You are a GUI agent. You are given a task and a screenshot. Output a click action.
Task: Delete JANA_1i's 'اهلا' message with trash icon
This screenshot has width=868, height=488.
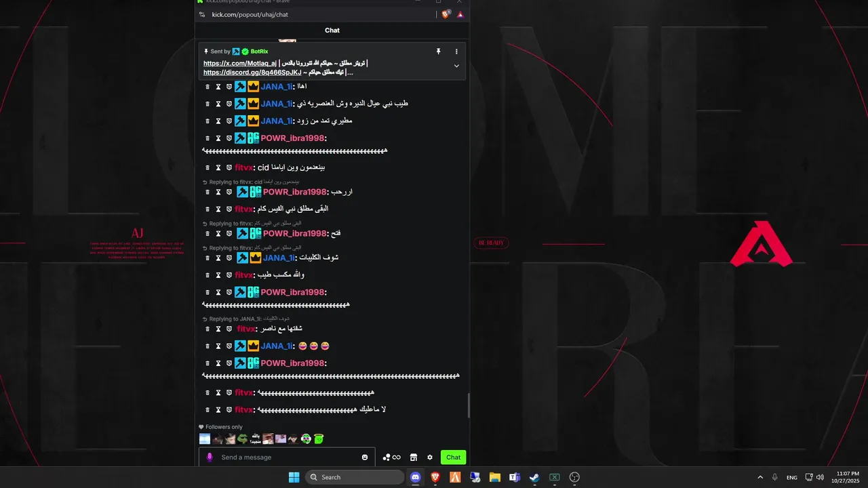208,87
